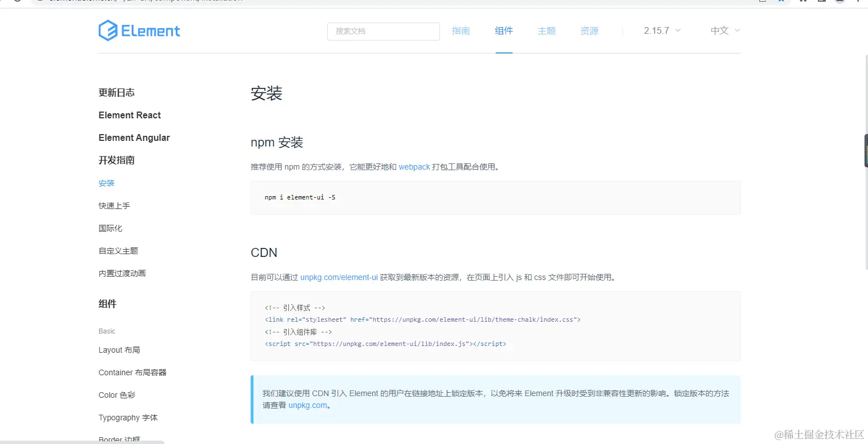Visit Element React from the sidebar
868x444 pixels.
pos(130,116)
